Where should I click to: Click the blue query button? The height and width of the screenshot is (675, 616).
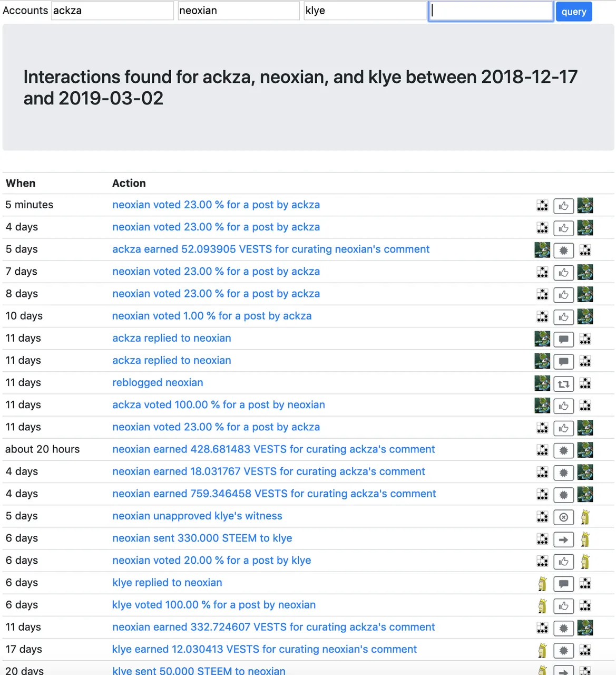tap(574, 12)
